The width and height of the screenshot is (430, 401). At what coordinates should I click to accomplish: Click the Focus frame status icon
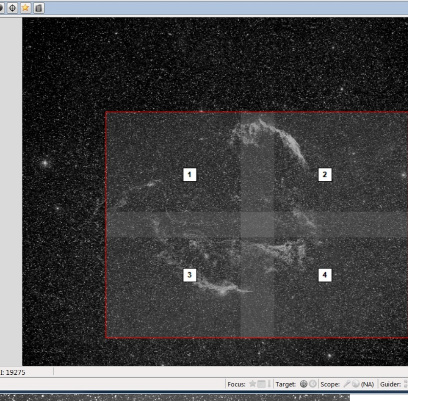click(x=262, y=384)
